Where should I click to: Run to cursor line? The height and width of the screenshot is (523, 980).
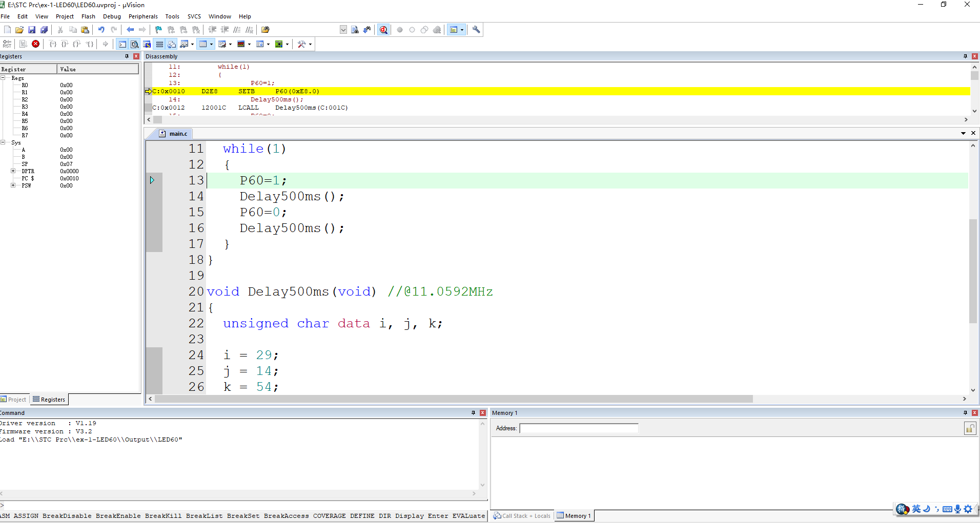pos(90,44)
